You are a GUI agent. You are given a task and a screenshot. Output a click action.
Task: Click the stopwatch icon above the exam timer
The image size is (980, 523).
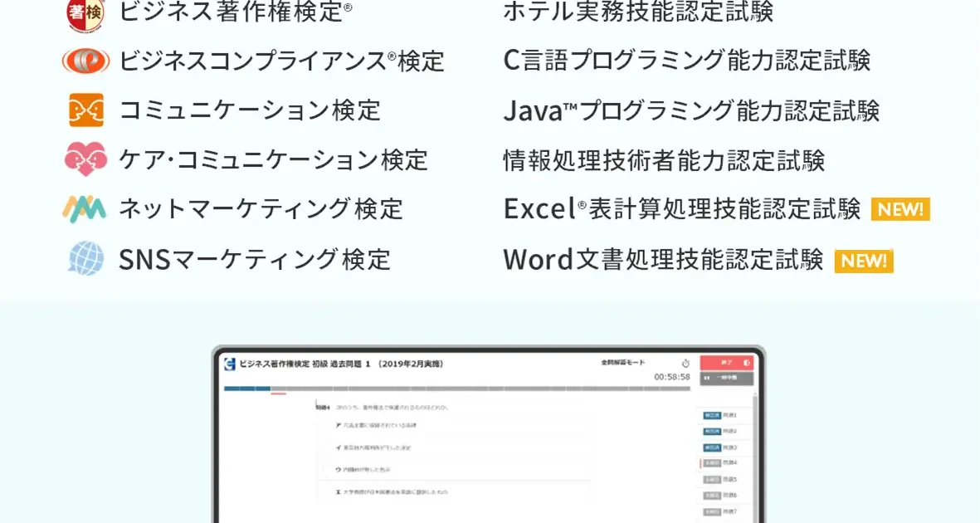click(685, 364)
